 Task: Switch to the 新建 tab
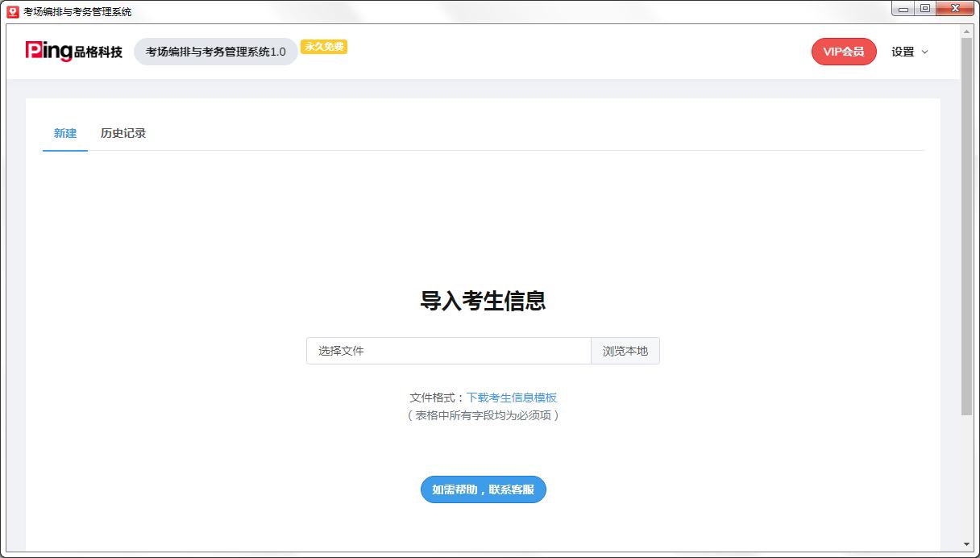[65, 133]
